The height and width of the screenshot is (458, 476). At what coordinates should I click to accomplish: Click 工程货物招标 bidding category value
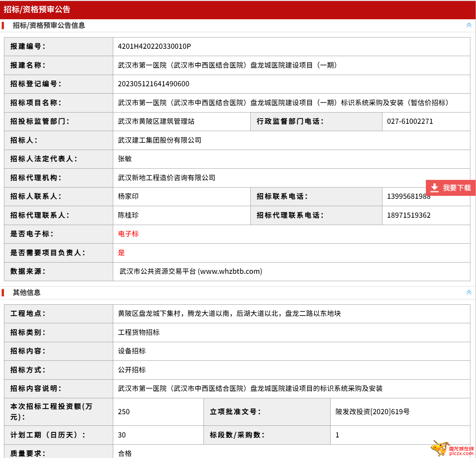point(139,332)
